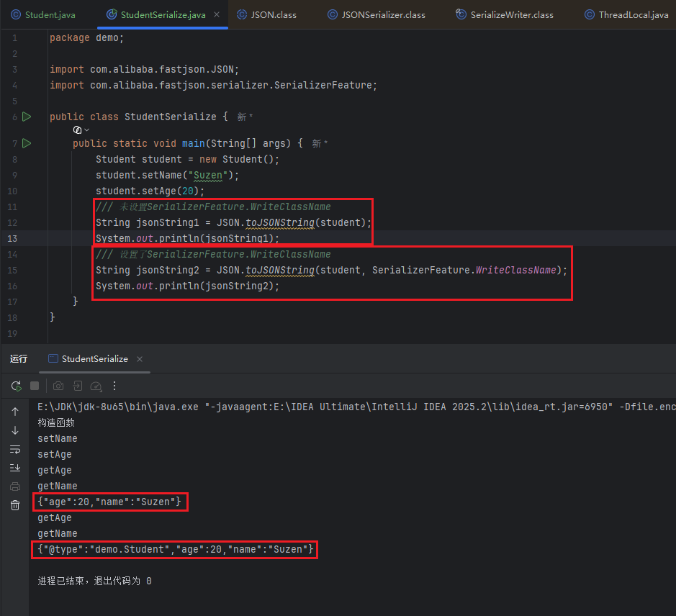Click the 'package demo;' line
Image resolution: width=676 pixels, height=616 pixels.
coord(86,38)
